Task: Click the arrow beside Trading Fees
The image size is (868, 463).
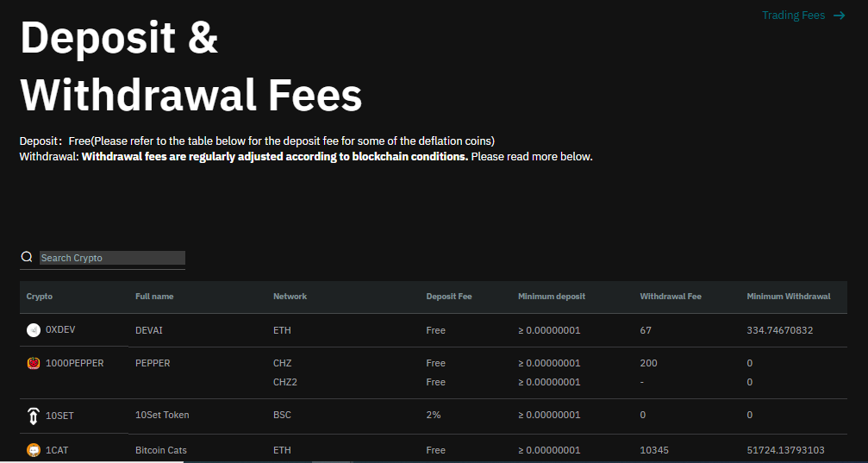Action: click(839, 16)
